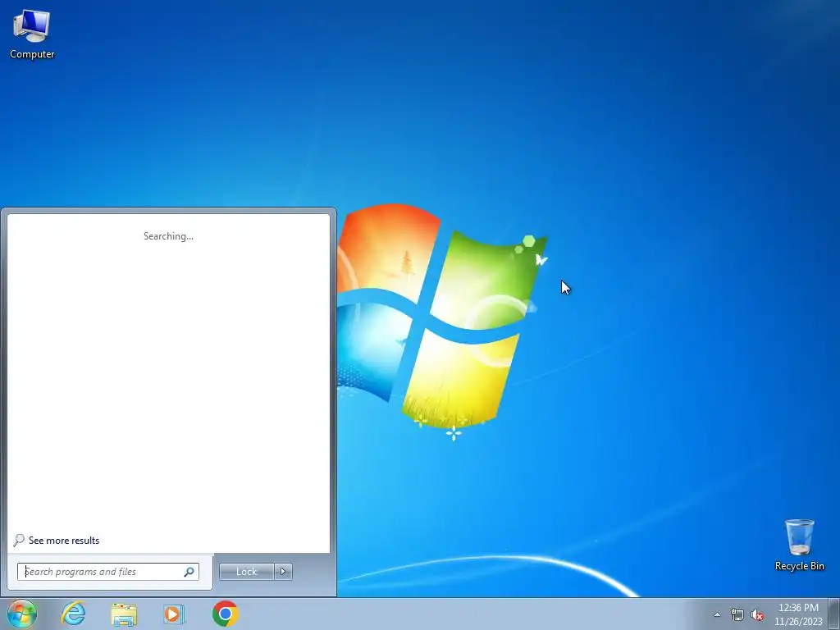The height and width of the screenshot is (630, 840).
Task: Click the muted volume tray icon
Action: [x=757, y=615]
